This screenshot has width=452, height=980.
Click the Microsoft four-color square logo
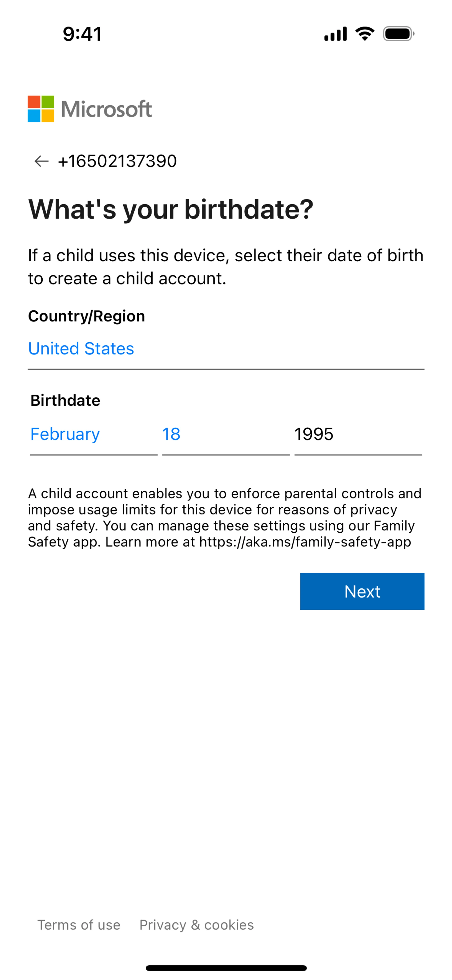(x=41, y=109)
